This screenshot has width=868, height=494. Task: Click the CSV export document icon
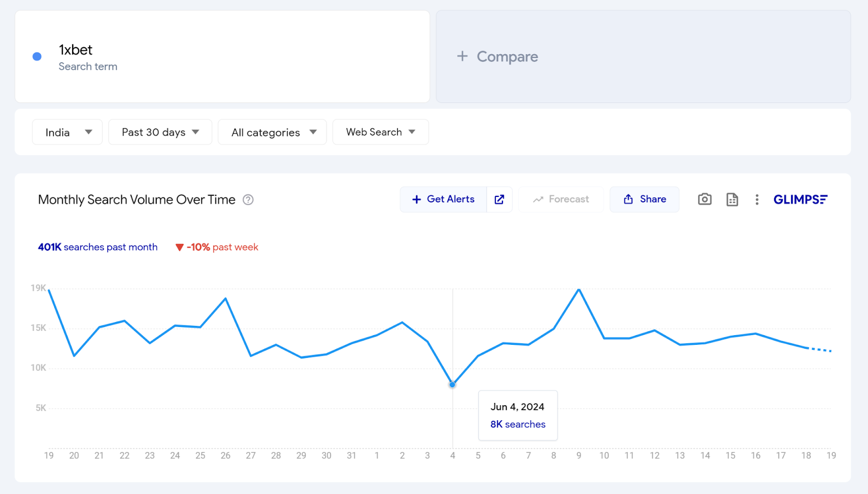click(732, 200)
